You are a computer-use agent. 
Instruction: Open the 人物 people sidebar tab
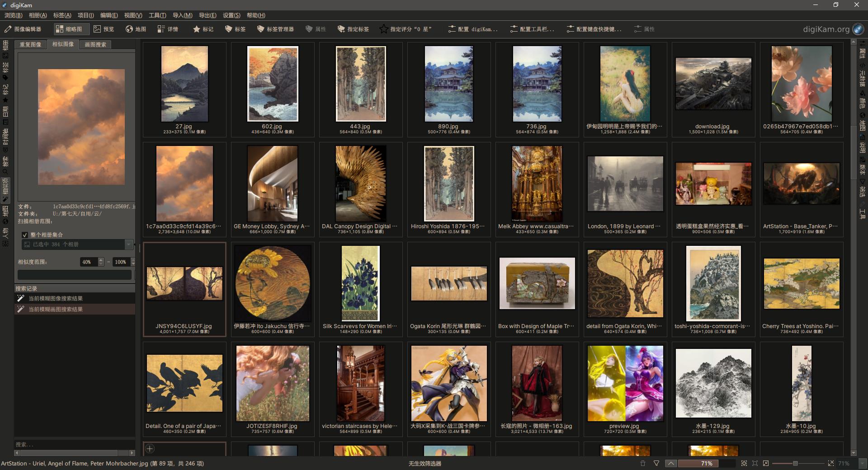pos(5,237)
